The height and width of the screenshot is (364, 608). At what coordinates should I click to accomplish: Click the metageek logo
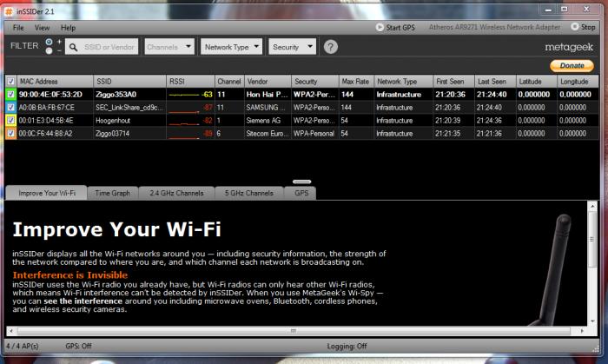[x=569, y=47]
